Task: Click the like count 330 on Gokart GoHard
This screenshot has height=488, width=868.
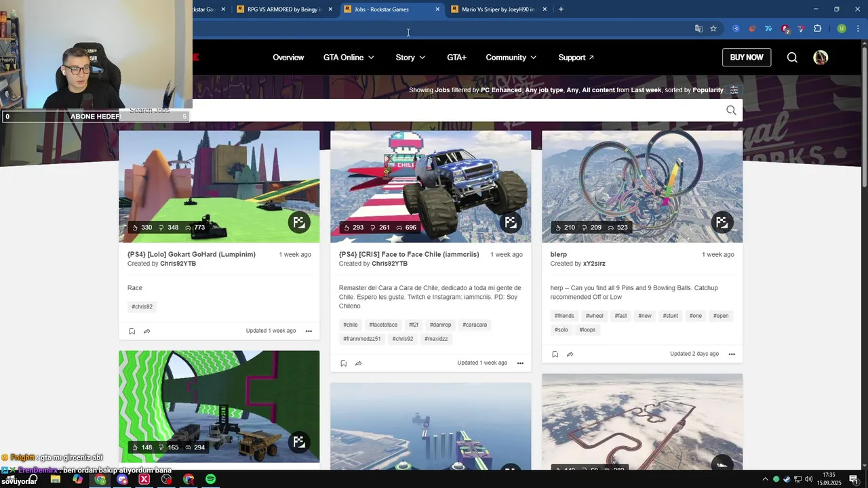Action: (142, 228)
